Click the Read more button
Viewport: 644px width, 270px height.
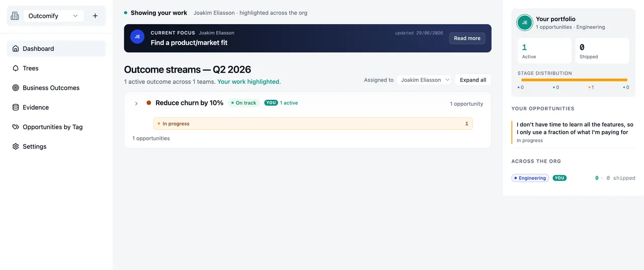467,38
